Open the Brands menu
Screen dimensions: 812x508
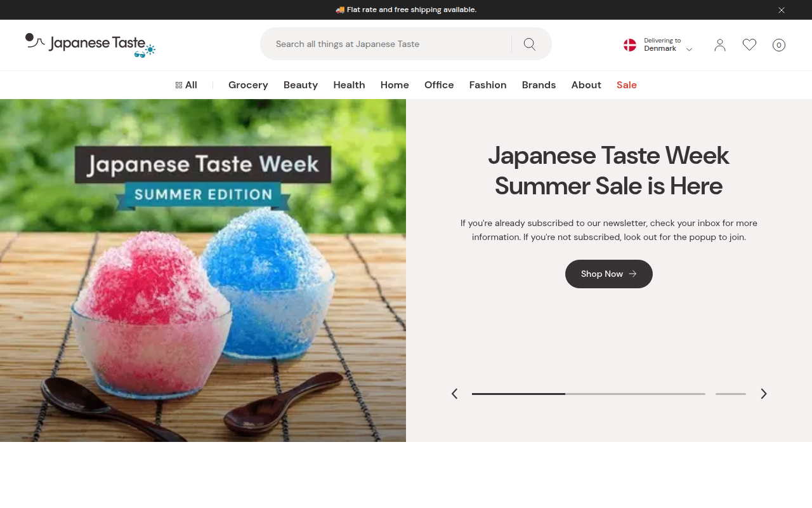coord(539,85)
